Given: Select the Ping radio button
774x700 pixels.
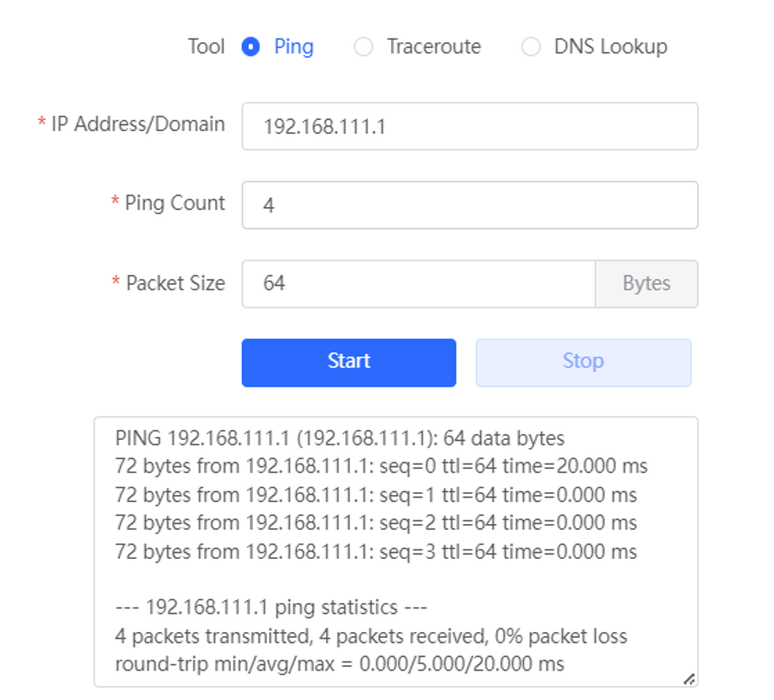Looking at the screenshot, I should click(251, 47).
